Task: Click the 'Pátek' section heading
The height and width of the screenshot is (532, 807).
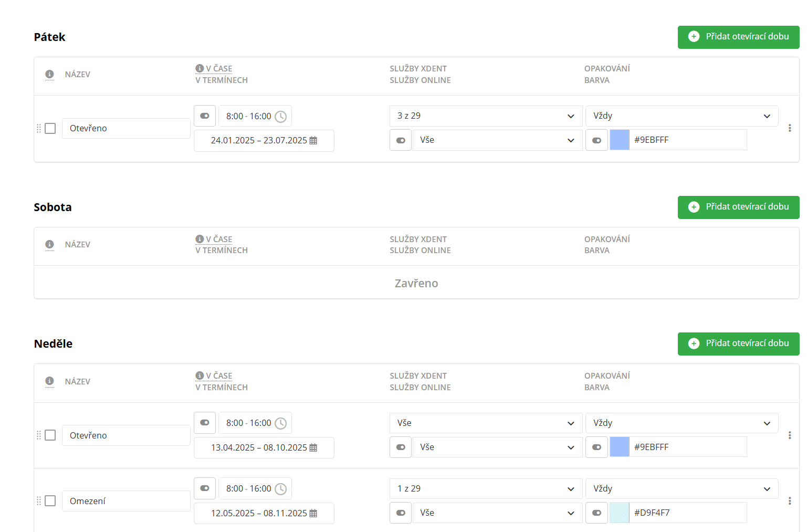Action: pyautogui.click(x=50, y=37)
